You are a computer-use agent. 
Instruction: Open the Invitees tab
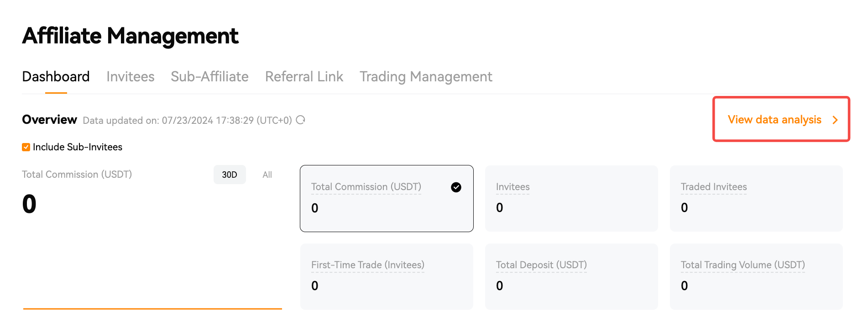click(x=131, y=77)
